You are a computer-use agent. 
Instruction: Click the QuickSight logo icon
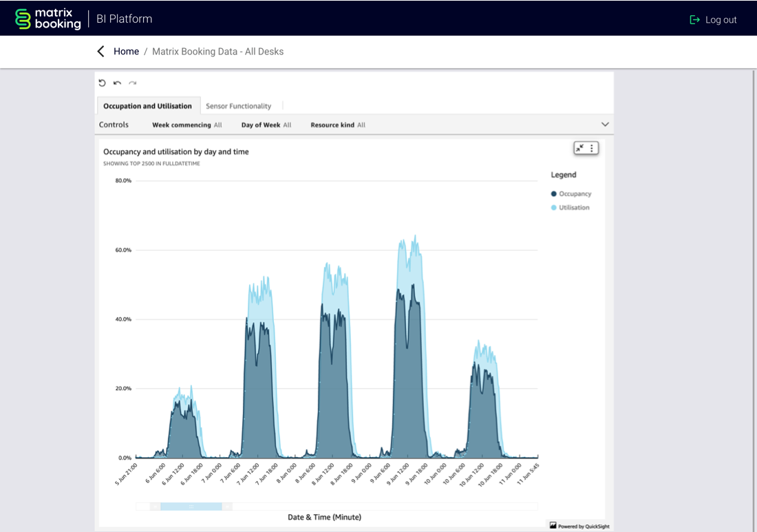pos(553,526)
